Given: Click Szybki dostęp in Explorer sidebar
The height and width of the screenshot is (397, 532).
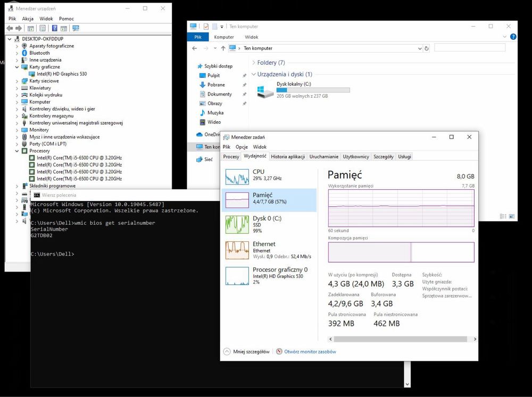Looking at the screenshot, I should pos(218,66).
